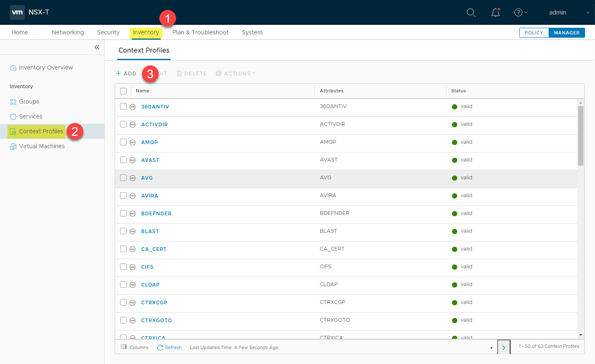Click the Groups sidebar icon
This screenshot has height=364, width=595.
tap(13, 102)
